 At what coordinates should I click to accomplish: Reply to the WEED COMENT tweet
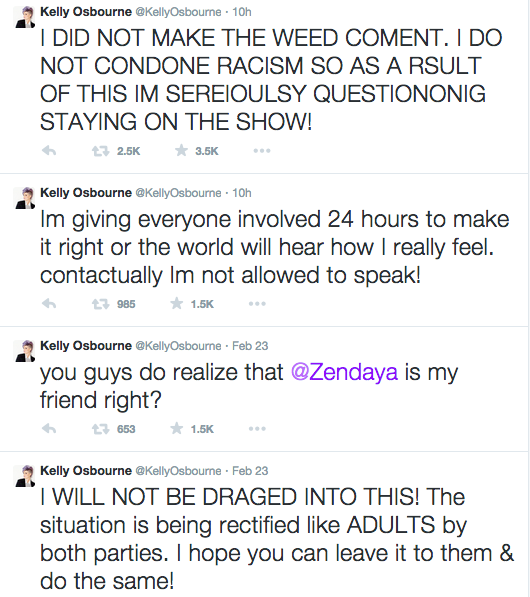coord(49,151)
